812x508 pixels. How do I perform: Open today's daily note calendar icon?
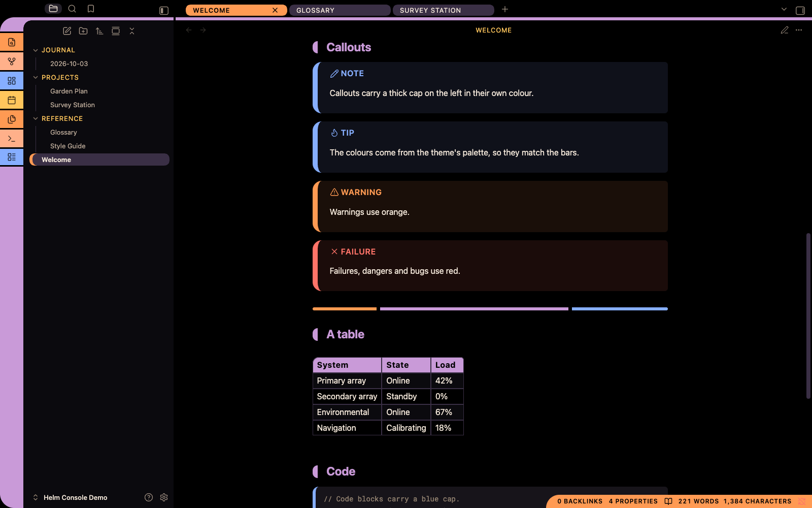tap(12, 100)
